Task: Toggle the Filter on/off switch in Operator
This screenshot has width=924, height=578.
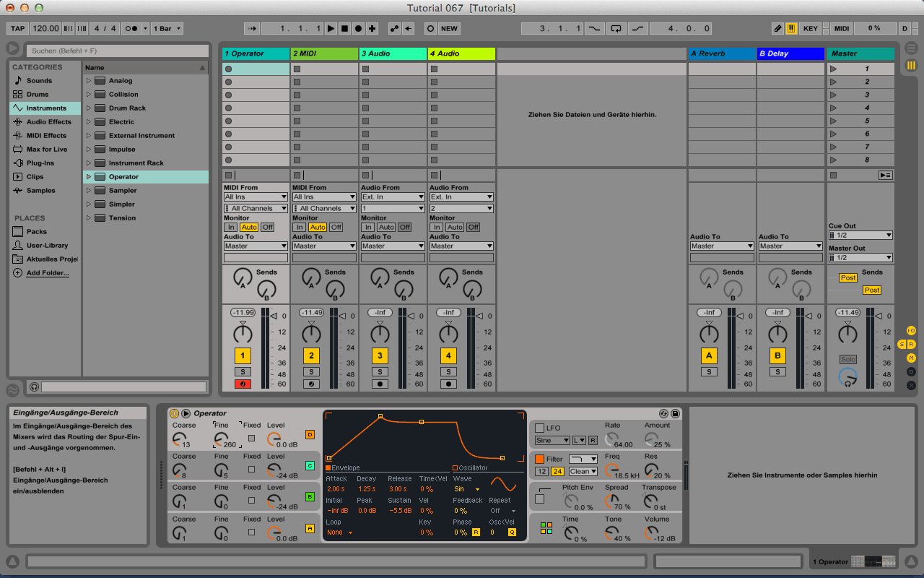Action: pos(539,459)
